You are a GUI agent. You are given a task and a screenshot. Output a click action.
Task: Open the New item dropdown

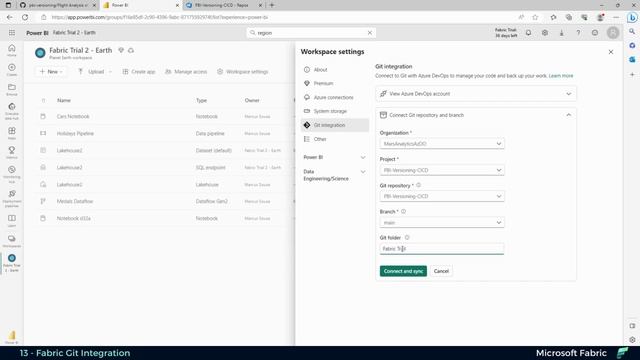(51, 71)
